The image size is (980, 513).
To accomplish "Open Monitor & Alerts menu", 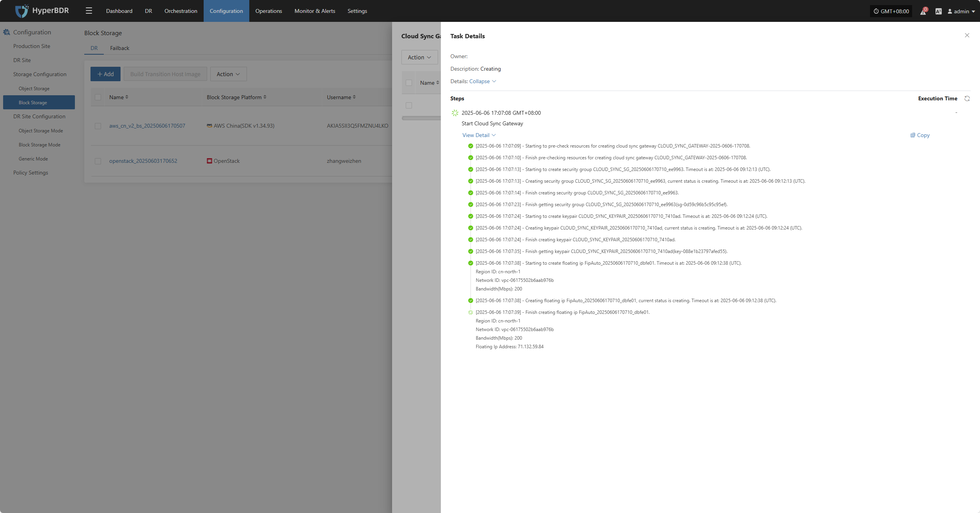I will point(315,11).
